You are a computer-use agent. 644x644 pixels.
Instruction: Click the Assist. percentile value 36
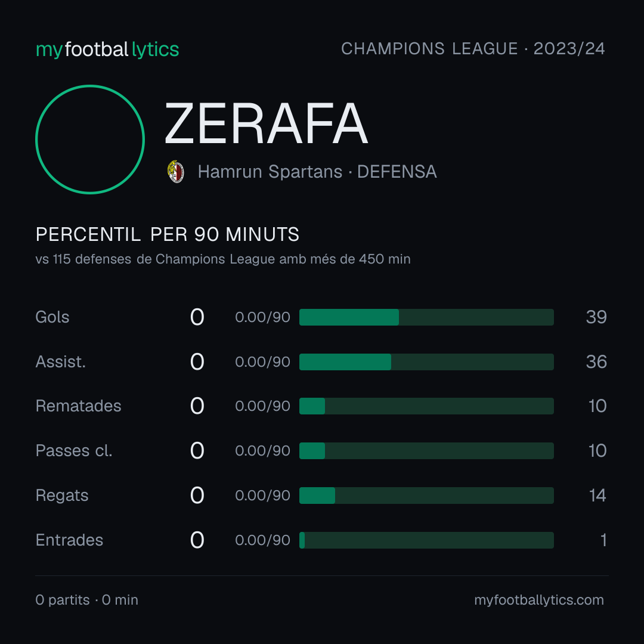(596, 362)
